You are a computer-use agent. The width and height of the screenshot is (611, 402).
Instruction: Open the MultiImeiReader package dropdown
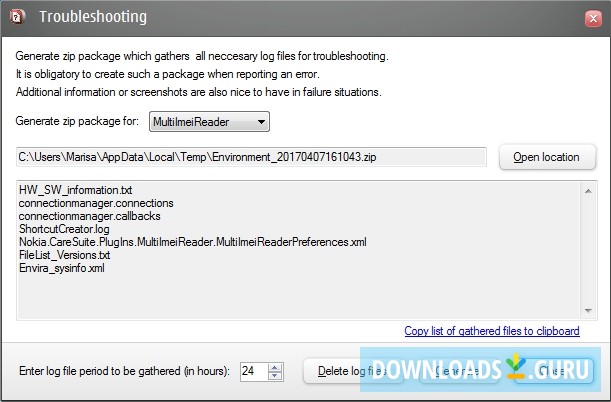(209, 122)
